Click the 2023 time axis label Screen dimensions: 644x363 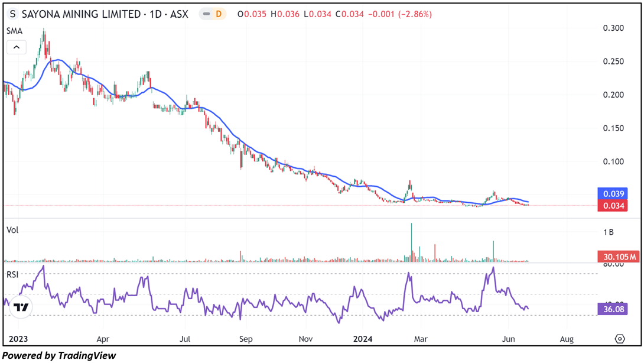click(18, 339)
